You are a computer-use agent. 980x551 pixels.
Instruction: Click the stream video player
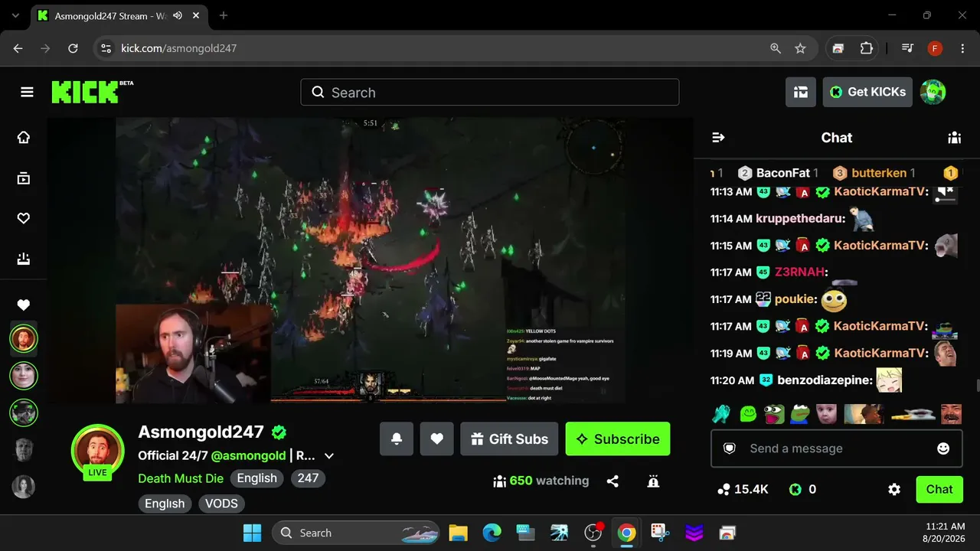click(x=371, y=260)
